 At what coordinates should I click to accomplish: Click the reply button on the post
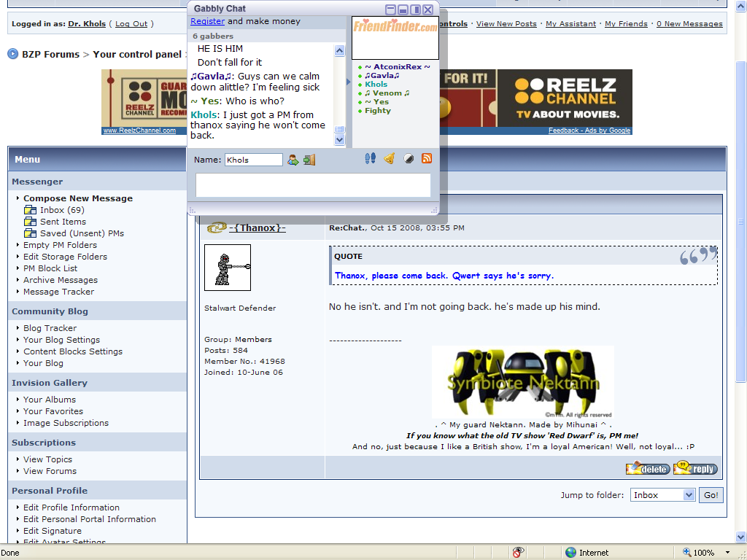(x=694, y=469)
